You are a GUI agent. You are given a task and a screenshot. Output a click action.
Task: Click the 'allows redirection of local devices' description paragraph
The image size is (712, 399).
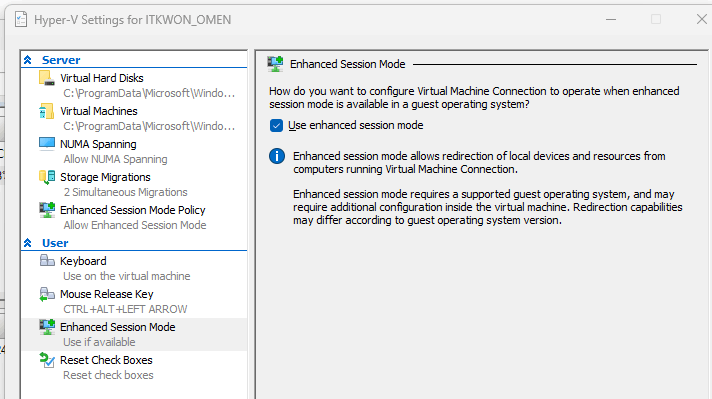click(x=479, y=163)
